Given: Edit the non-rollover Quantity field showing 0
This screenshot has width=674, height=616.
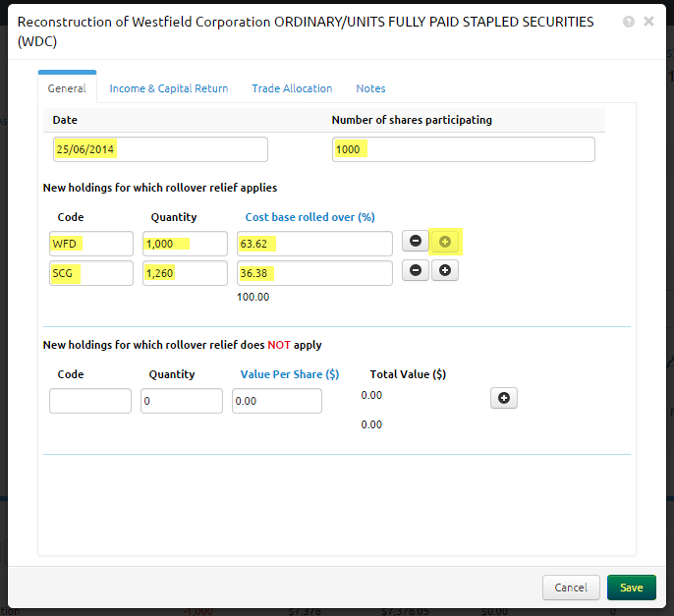Looking at the screenshot, I should click(x=182, y=401).
